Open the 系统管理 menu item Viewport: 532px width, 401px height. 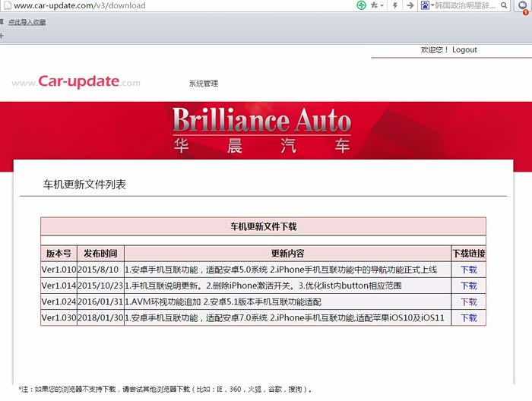click(x=204, y=84)
